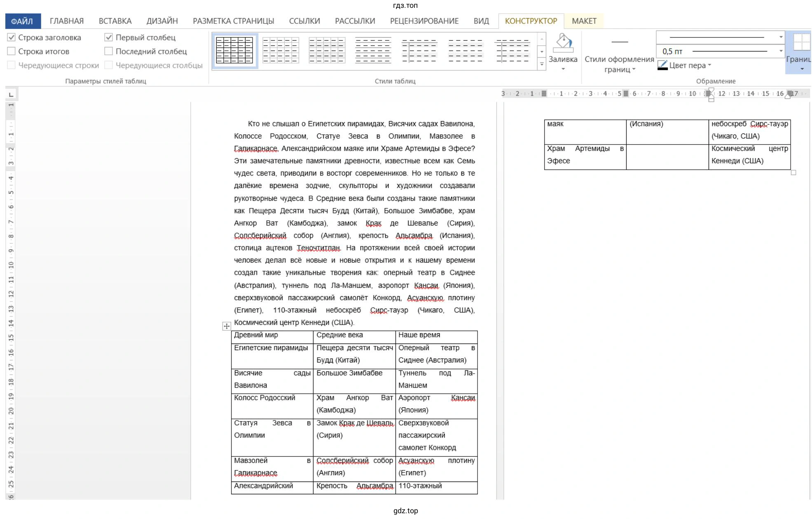Open the ФАЙЛ tab
The image size is (812, 519).
point(23,21)
